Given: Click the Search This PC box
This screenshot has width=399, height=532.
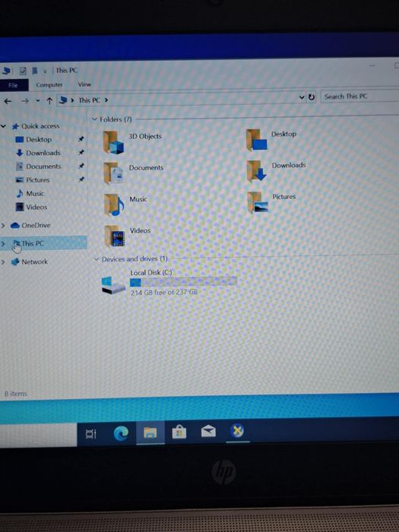Looking at the screenshot, I should point(360,97).
